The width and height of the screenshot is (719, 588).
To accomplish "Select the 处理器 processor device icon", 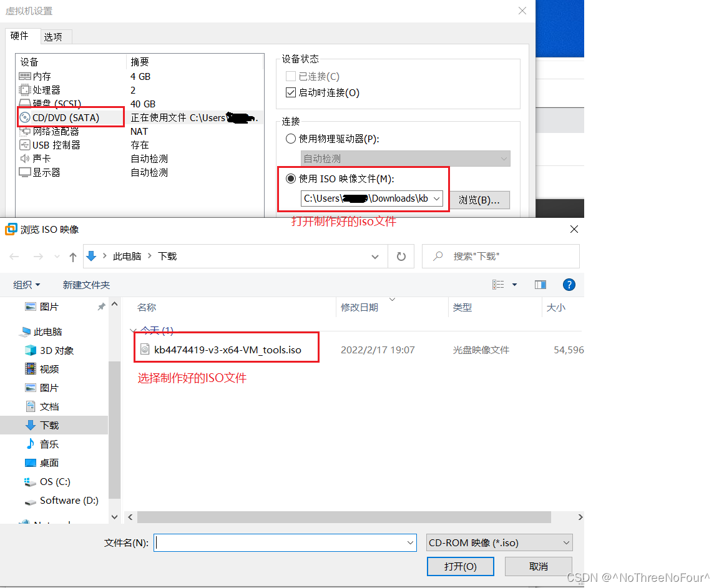I will tap(25, 90).
